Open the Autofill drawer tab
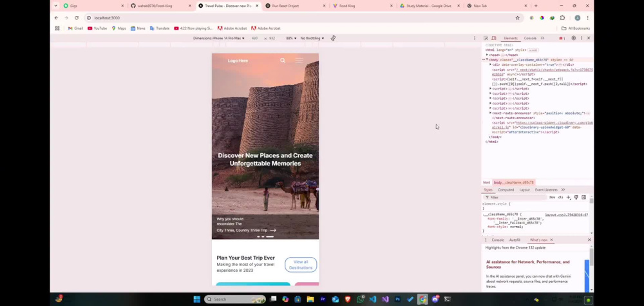The height and width of the screenshot is (306, 644). pyautogui.click(x=515, y=240)
